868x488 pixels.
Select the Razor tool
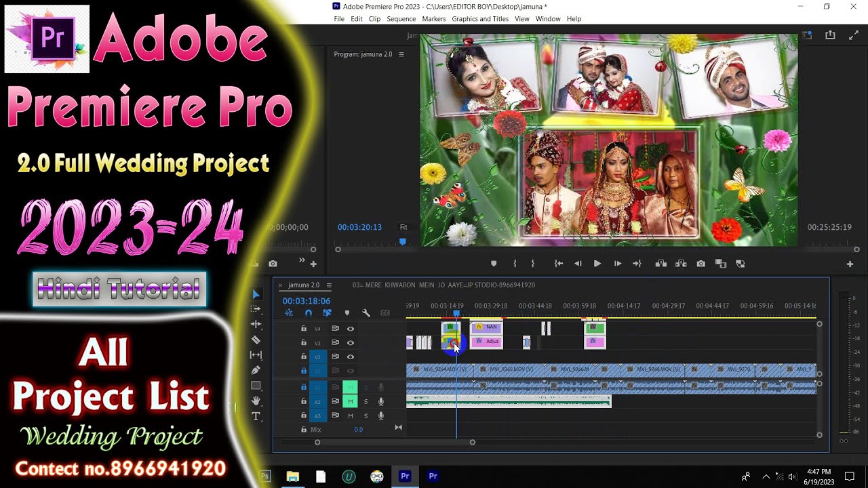(256, 340)
